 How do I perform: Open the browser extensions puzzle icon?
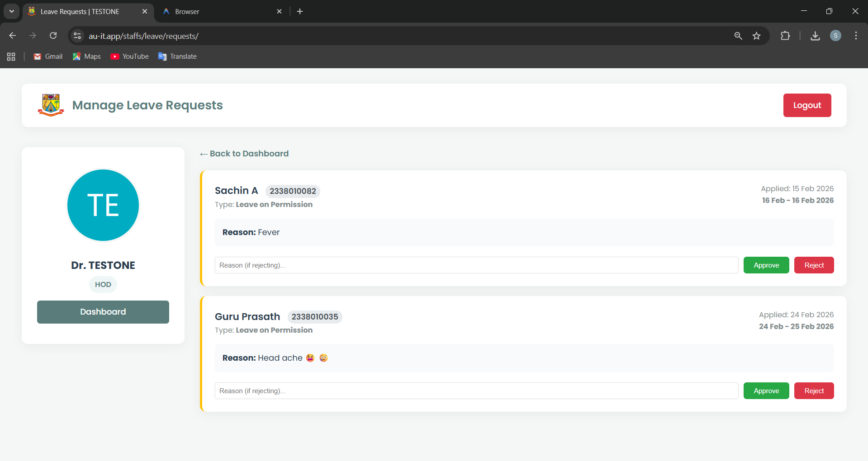785,36
